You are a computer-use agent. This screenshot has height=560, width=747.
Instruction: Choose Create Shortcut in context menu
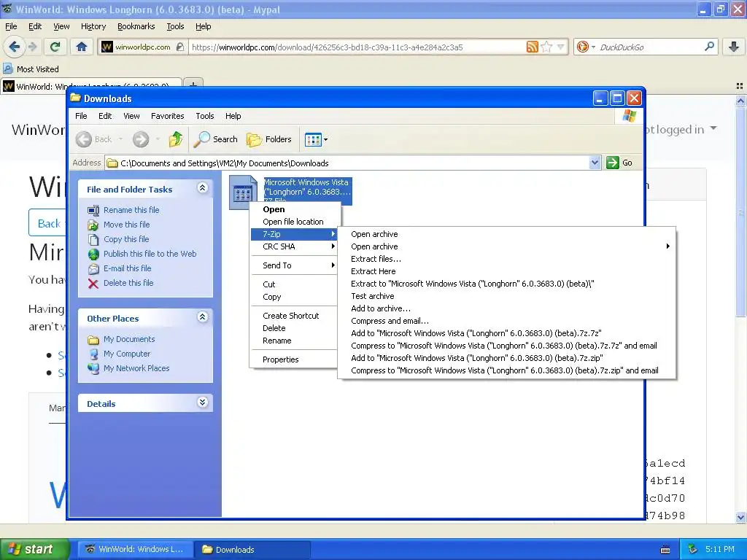(x=293, y=316)
